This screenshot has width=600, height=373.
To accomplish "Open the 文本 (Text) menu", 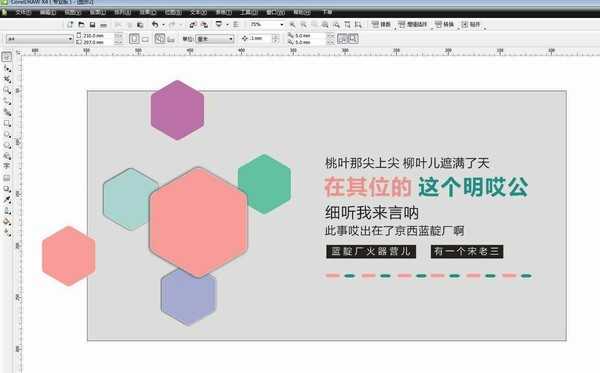I will pos(198,12).
